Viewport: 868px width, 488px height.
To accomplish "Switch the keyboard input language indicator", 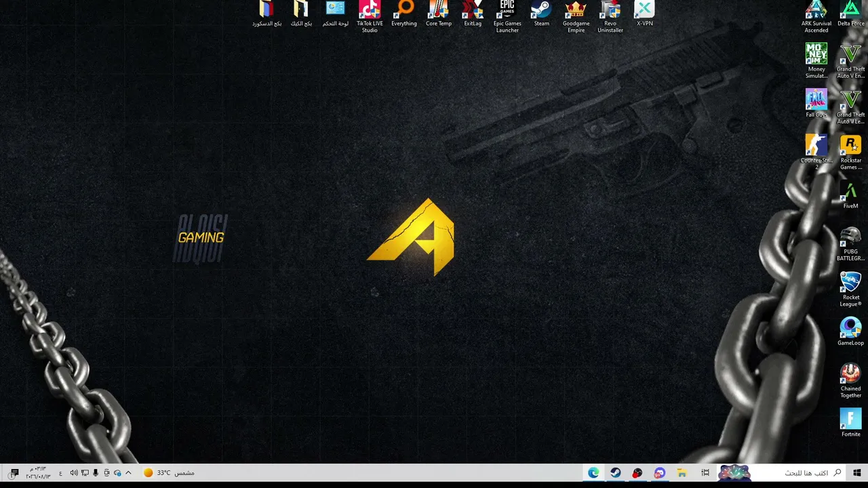I will pyautogui.click(x=60, y=473).
